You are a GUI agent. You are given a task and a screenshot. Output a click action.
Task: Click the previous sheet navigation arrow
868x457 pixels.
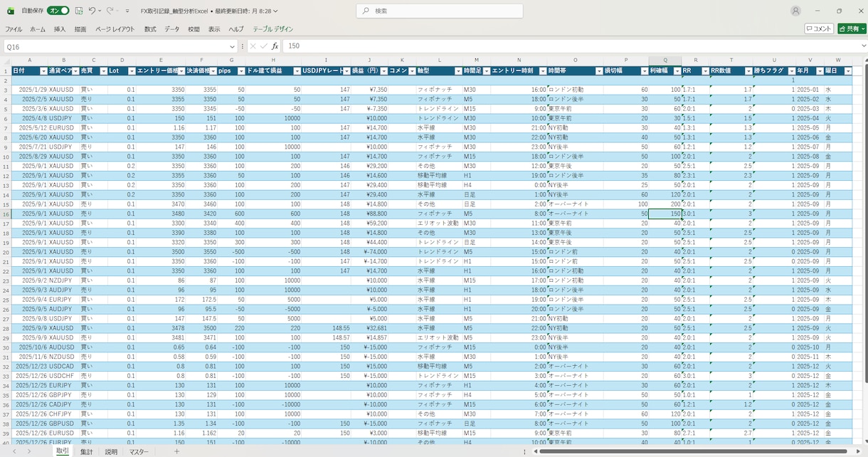click(x=13, y=451)
